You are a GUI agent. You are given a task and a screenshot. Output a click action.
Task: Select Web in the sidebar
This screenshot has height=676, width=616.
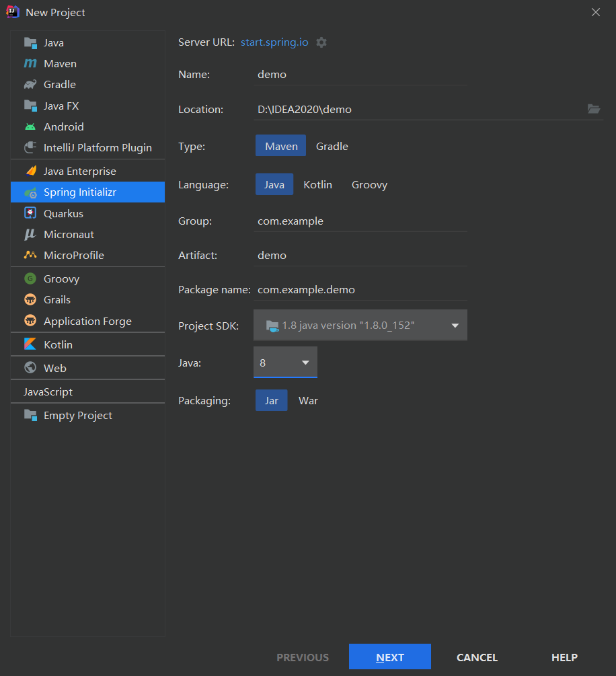tap(87, 368)
